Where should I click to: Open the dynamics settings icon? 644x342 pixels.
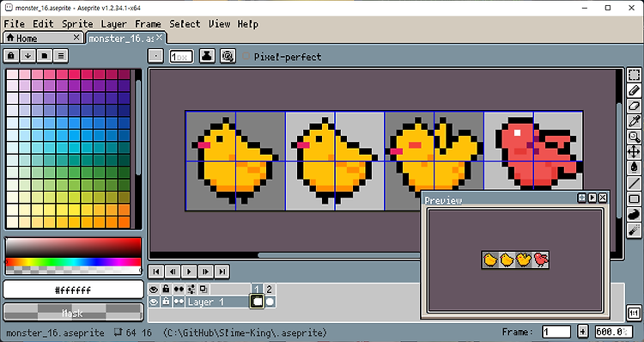tap(228, 56)
